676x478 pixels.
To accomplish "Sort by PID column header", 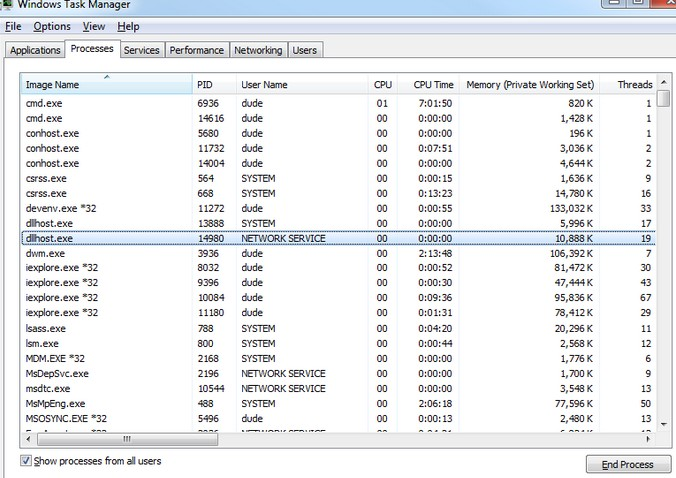I will tap(214, 84).
